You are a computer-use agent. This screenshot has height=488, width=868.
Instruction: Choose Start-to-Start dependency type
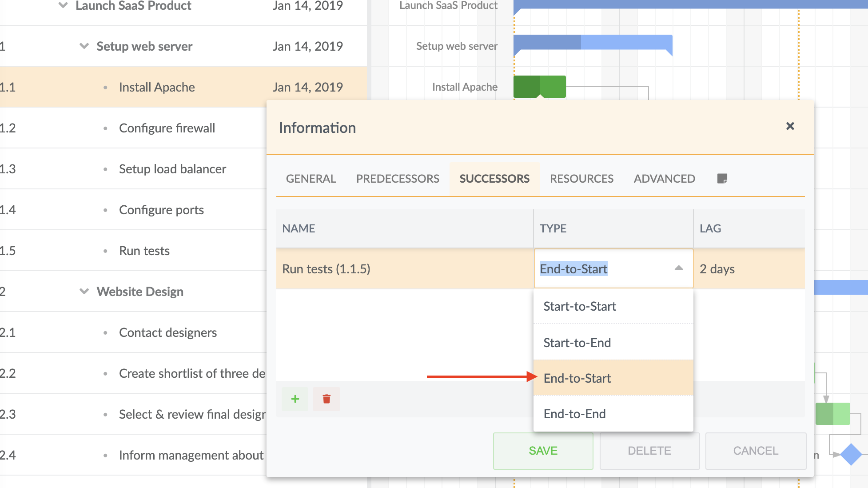pyautogui.click(x=580, y=306)
